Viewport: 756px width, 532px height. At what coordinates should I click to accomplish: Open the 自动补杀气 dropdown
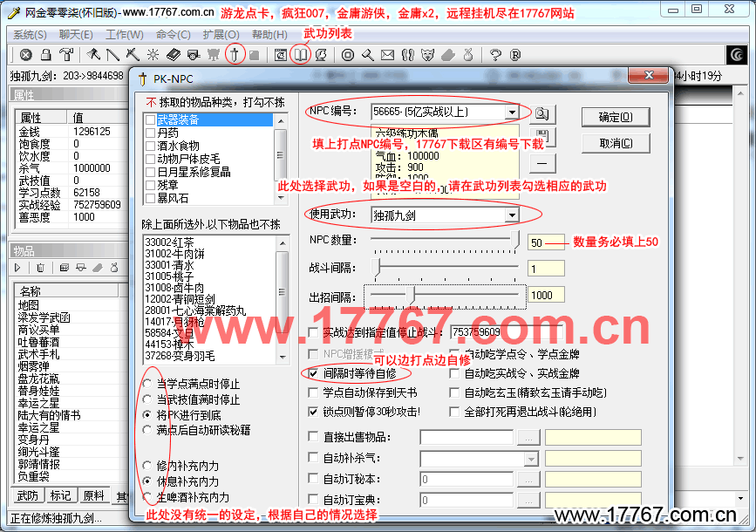531,458
